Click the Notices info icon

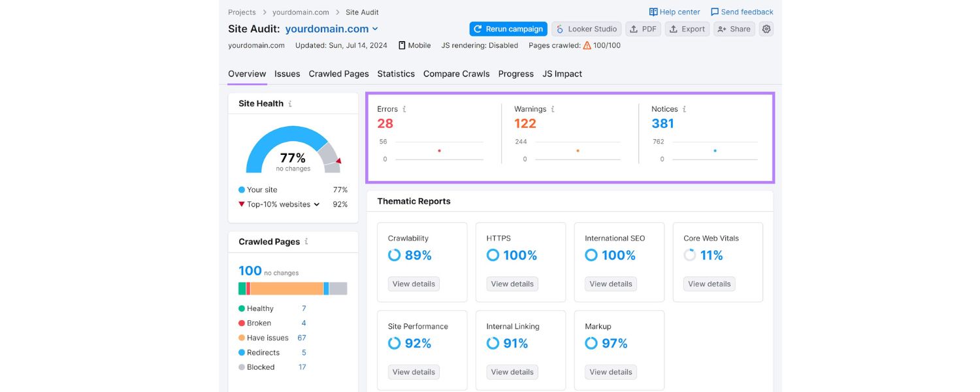pyautogui.click(x=684, y=109)
